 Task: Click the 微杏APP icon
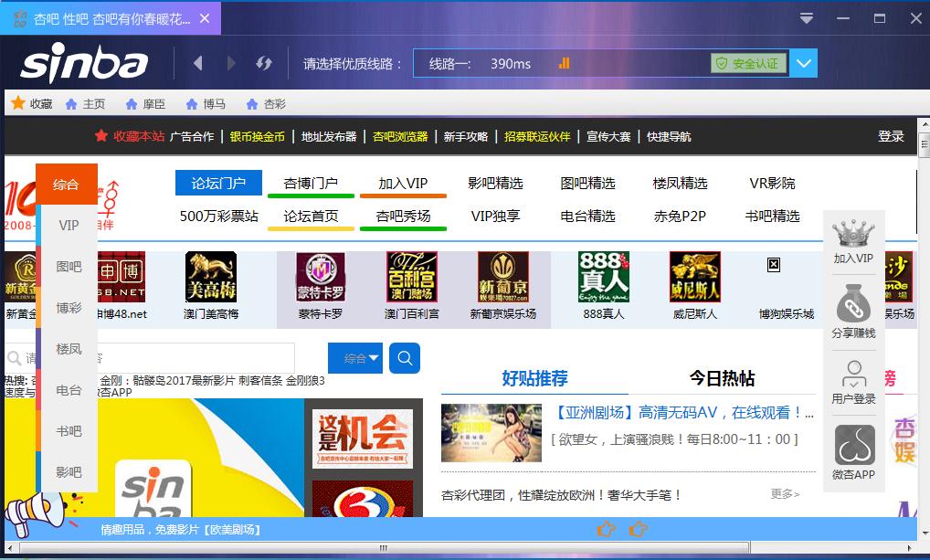855,445
